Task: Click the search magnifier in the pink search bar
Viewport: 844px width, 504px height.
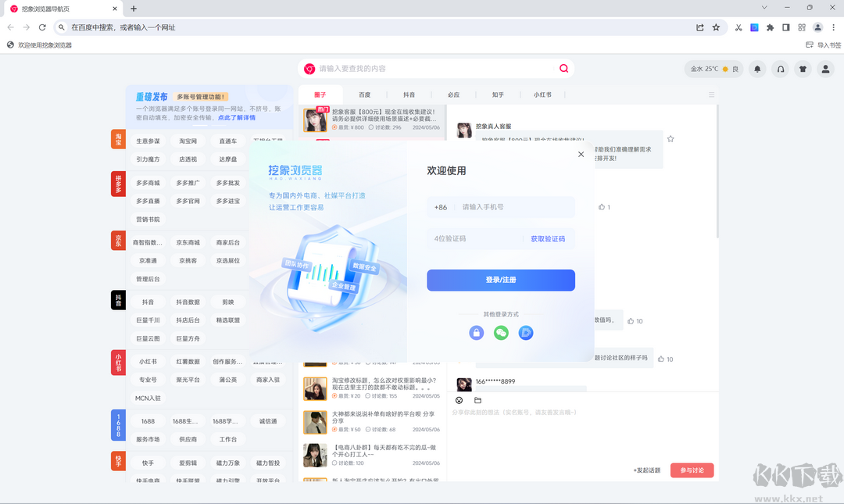Action: coord(563,69)
